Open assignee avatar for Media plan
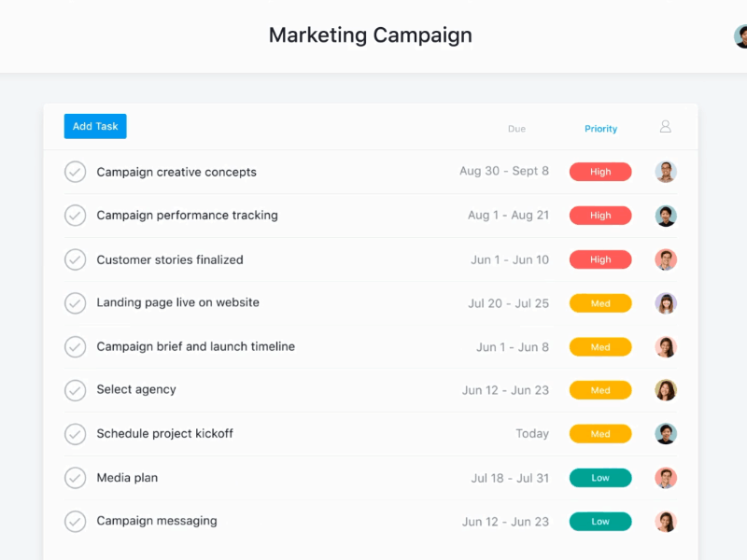 click(x=666, y=478)
